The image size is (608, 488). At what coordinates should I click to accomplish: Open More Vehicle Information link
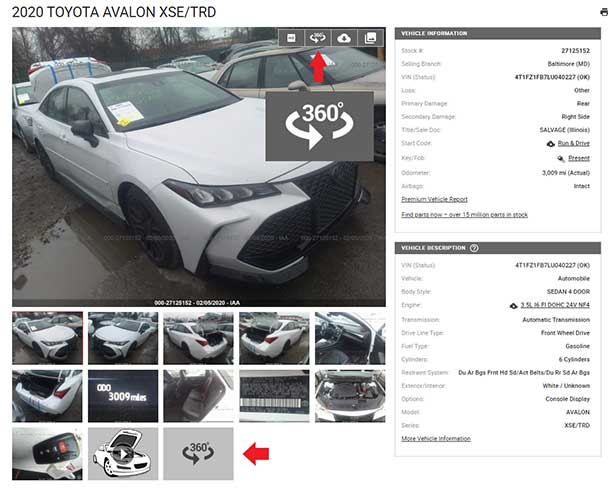[436, 438]
